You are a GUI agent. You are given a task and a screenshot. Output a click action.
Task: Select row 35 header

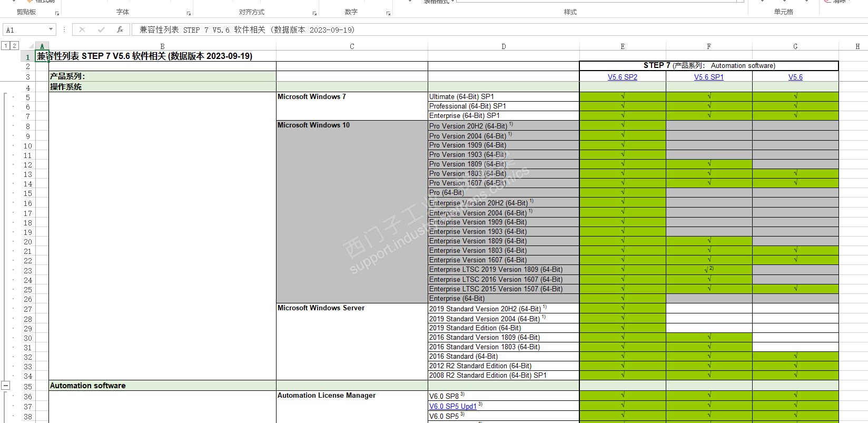pyautogui.click(x=28, y=386)
